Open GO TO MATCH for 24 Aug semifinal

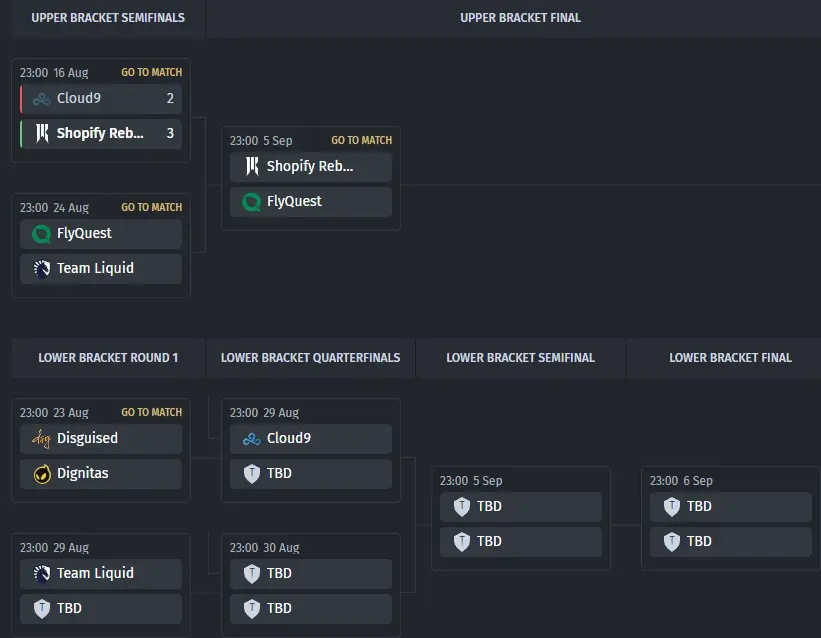[x=152, y=207]
